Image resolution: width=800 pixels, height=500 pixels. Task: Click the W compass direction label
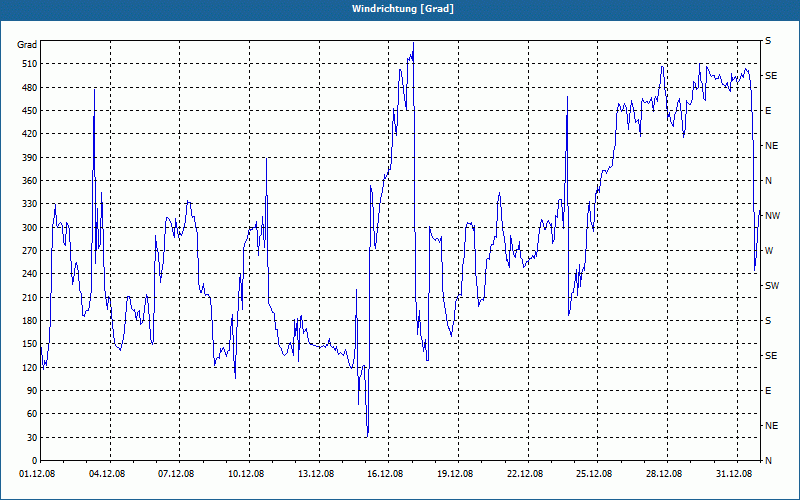click(769, 251)
